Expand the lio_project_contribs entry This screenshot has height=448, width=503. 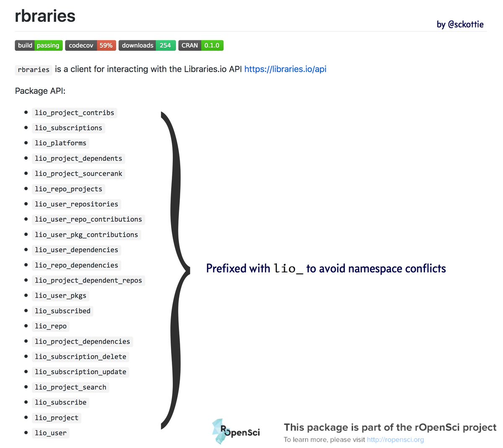(x=74, y=112)
